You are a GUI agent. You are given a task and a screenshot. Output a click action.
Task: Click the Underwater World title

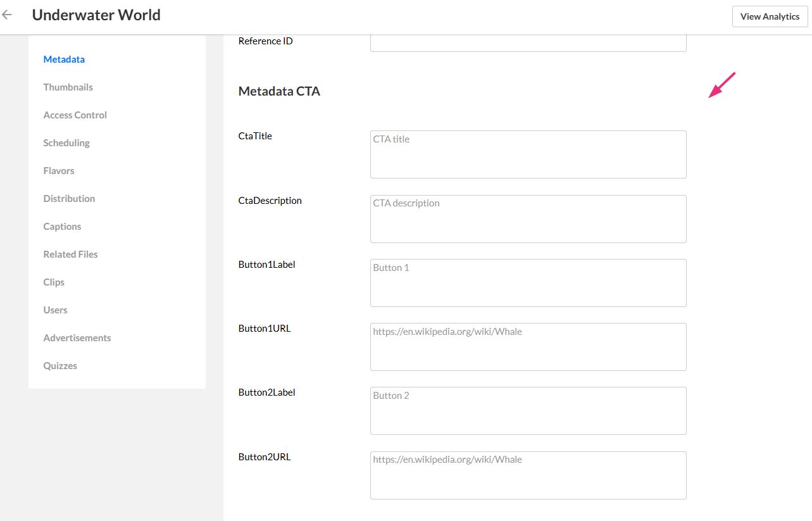pos(96,15)
